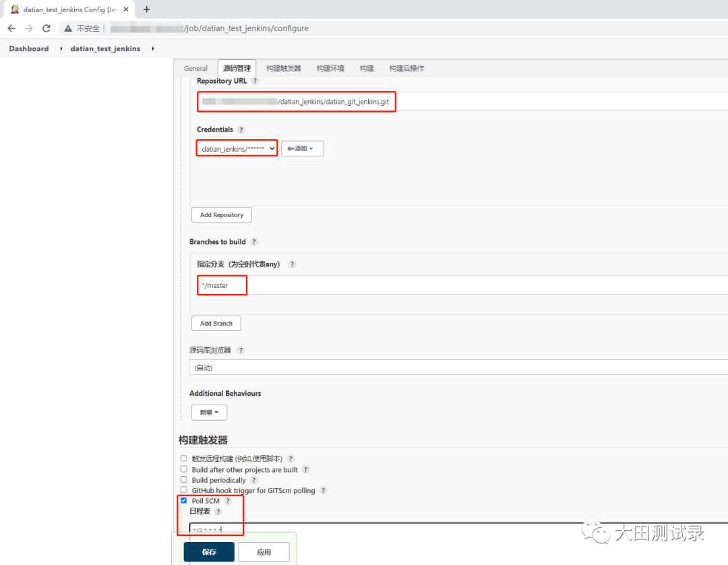The width and height of the screenshot is (728, 565).
Task: Click the 构建触发器 section heading
Action: tap(204, 440)
